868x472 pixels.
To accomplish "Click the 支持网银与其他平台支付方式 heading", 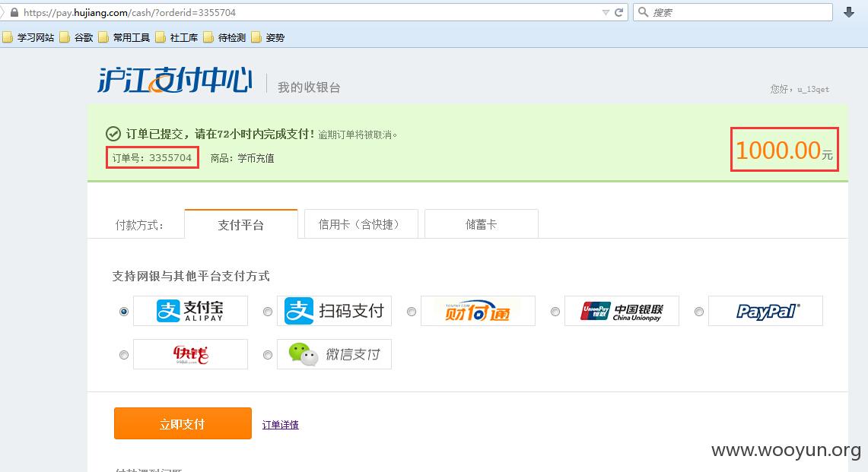I will click(x=191, y=276).
